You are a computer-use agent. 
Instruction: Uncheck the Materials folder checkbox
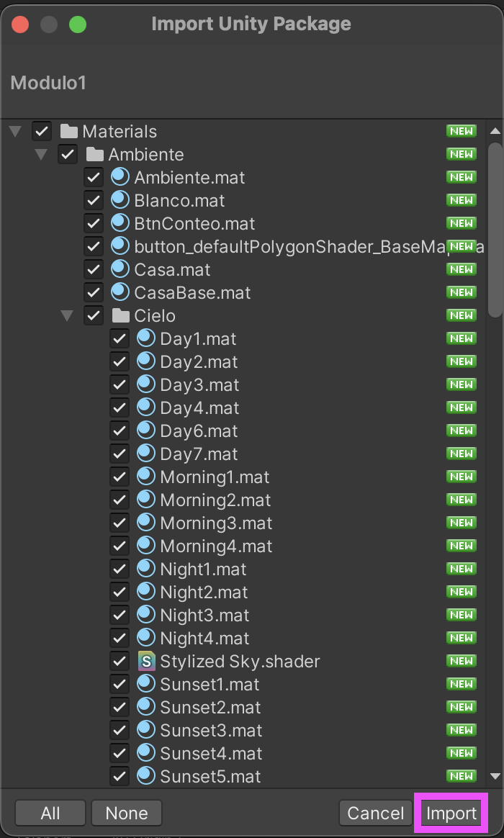click(42, 131)
